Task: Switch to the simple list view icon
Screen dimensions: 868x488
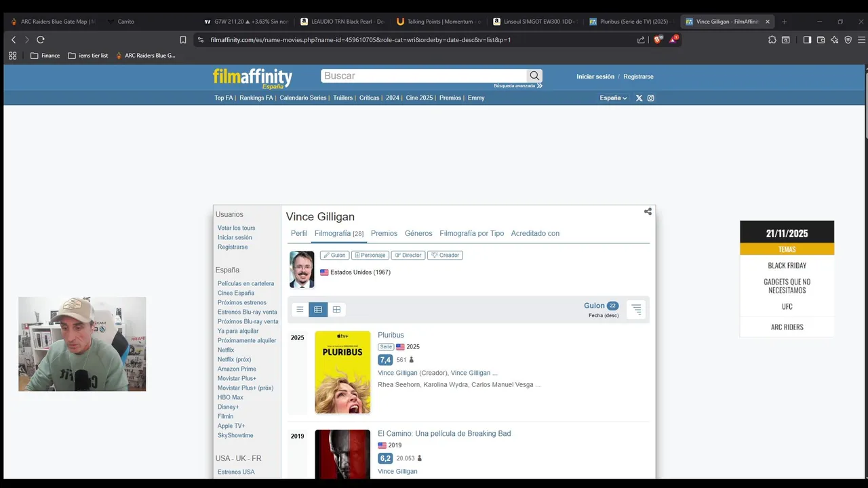Action: [x=300, y=310]
